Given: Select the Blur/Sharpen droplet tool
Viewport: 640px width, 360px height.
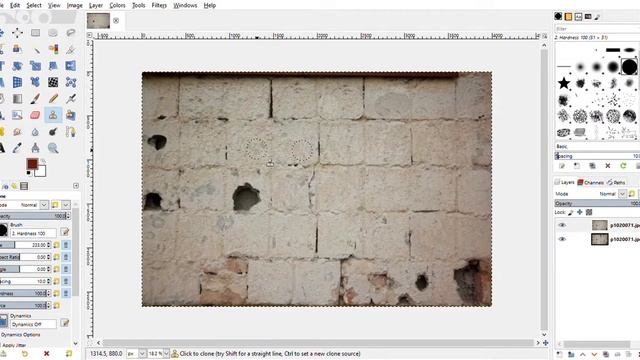Looking at the screenshot, I should [x=36, y=132].
